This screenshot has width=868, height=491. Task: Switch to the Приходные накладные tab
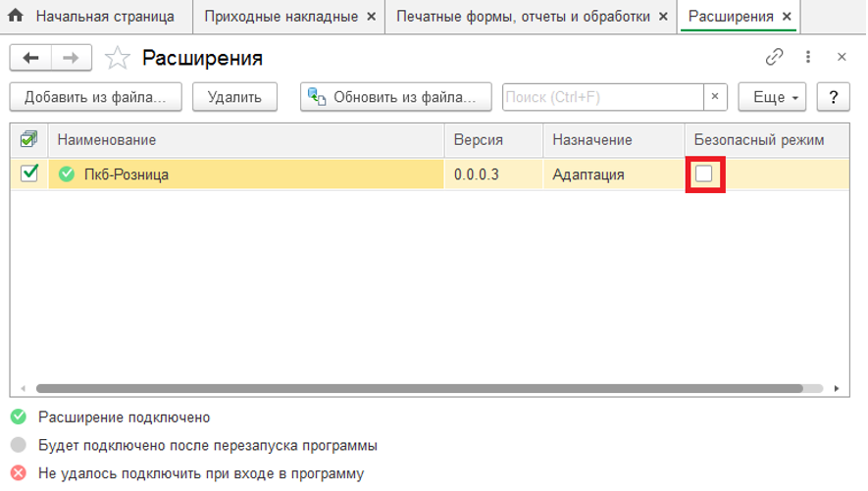coord(281,17)
